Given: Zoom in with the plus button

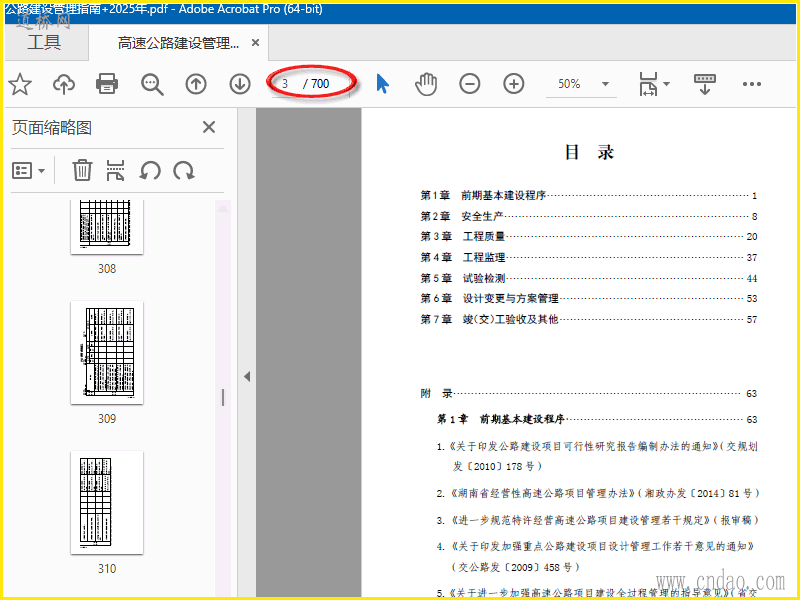Looking at the screenshot, I should (x=514, y=84).
